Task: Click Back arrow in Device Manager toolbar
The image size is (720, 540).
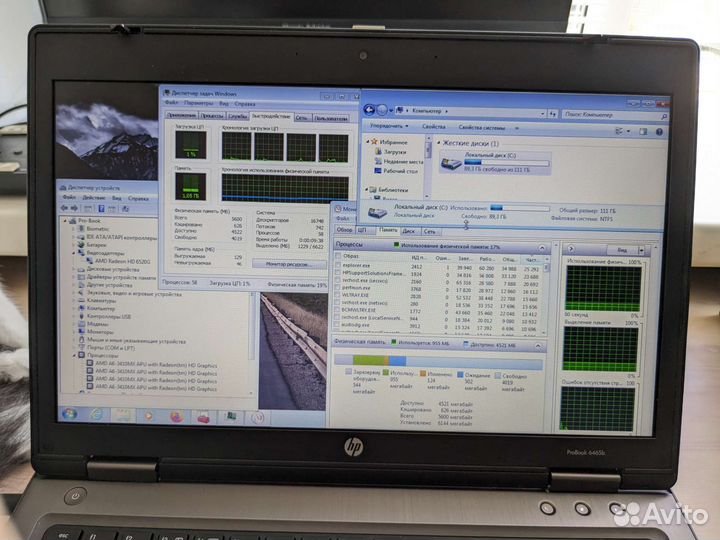Action: [65, 208]
